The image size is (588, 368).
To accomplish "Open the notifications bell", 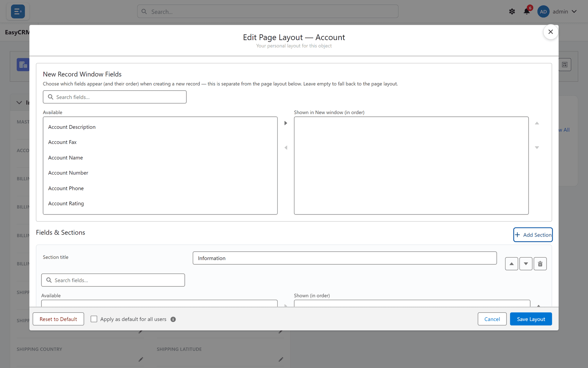I will (527, 11).
